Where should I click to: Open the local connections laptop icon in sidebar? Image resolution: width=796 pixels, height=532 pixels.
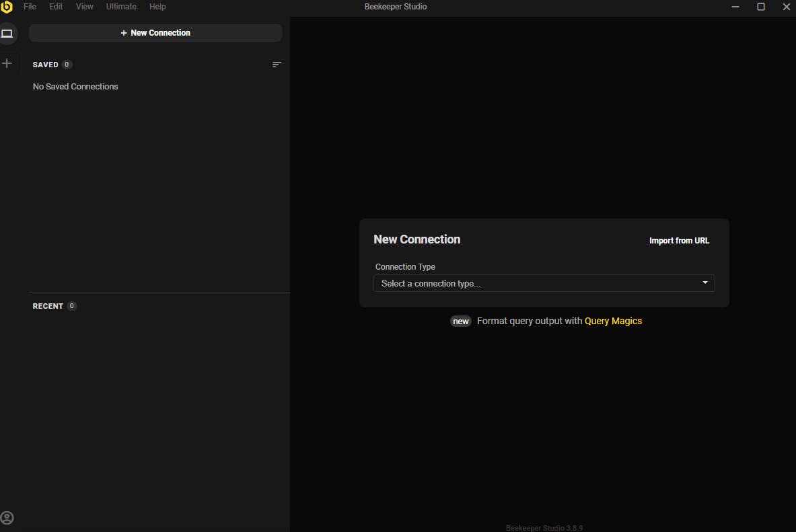click(7, 34)
